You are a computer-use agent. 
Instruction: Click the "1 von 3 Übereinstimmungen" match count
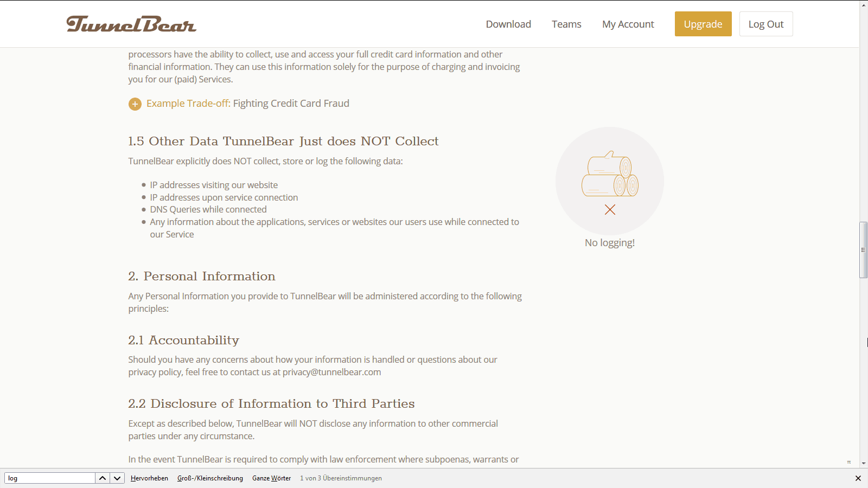[341, 478]
